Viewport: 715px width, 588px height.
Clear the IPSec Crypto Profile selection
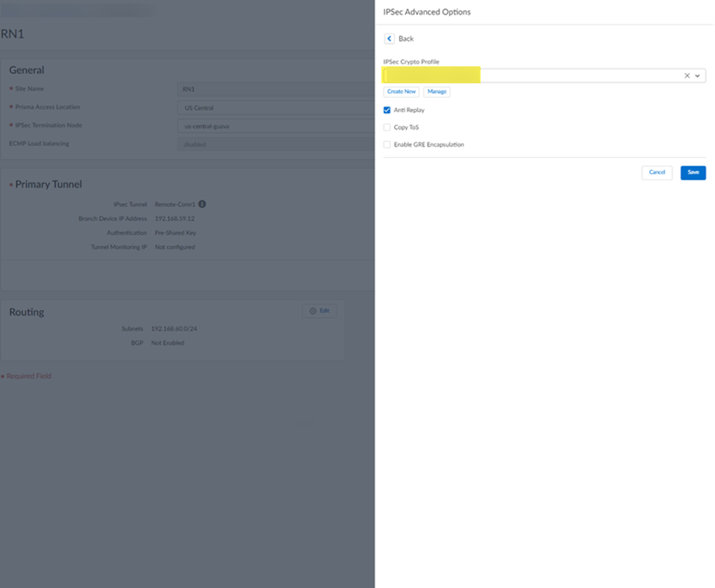pos(686,76)
